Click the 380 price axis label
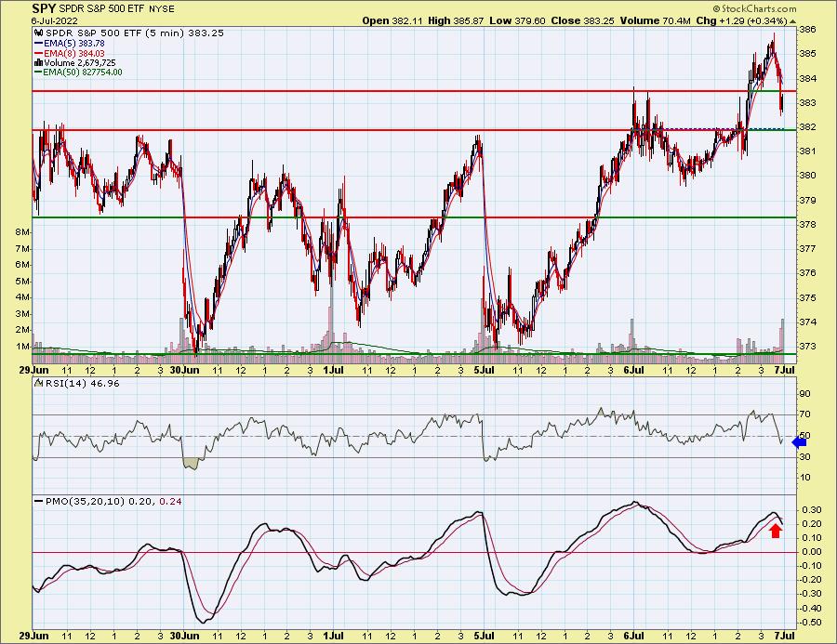Viewport: 837px width, 644px height. [x=808, y=176]
